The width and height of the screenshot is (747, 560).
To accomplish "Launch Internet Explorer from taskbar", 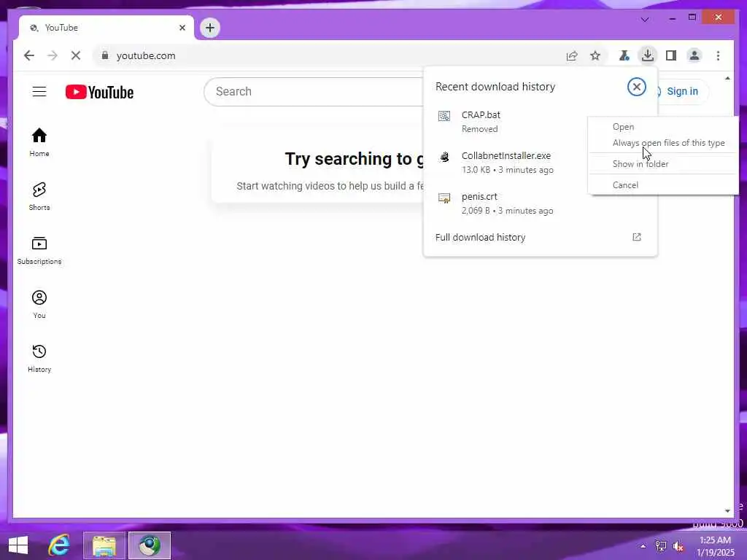I will coord(59,545).
